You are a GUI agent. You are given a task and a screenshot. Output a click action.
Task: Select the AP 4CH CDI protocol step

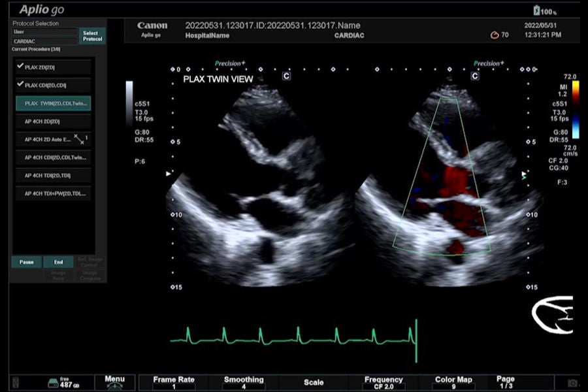[x=54, y=157]
